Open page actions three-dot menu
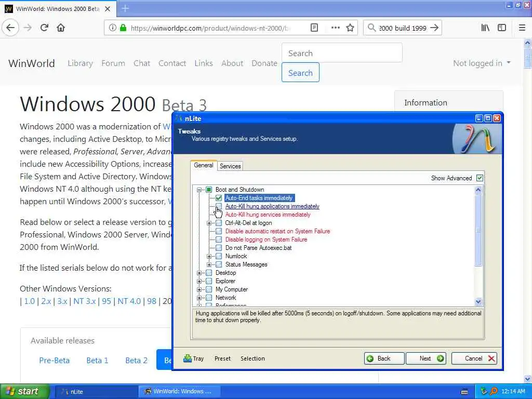The height and width of the screenshot is (399, 532). (335, 28)
